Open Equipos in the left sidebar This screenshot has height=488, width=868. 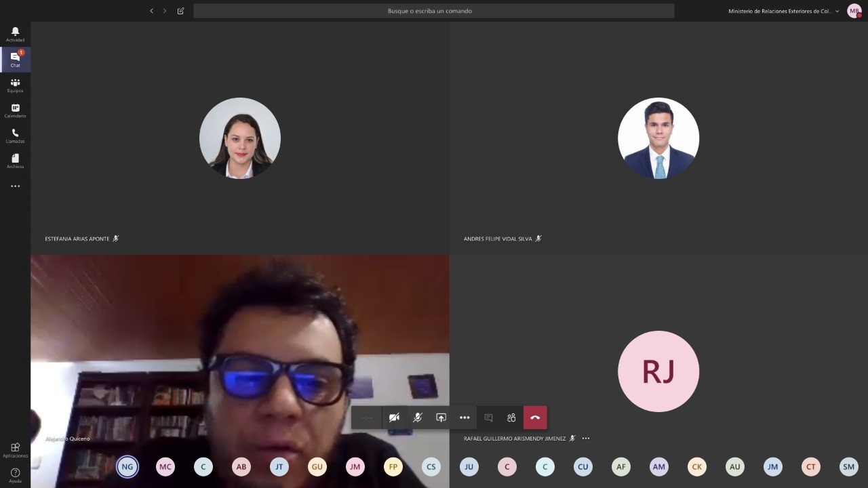(x=15, y=85)
